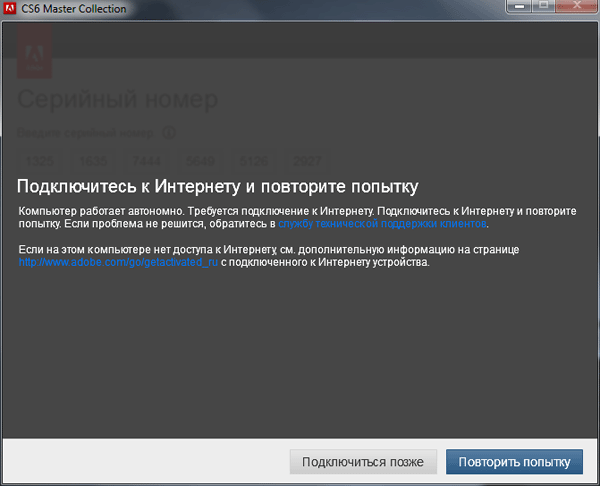This screenshot has height=486, width=600.
Task: Click the dimmed Введите серийный номер label
Action: click(85, 133)
